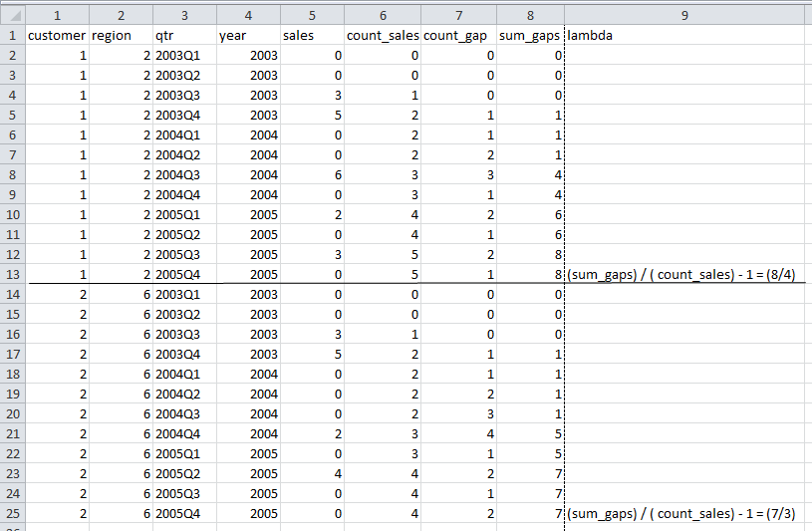Click region value 6 in row 14
Screen dimensions: 812x531
122,295
